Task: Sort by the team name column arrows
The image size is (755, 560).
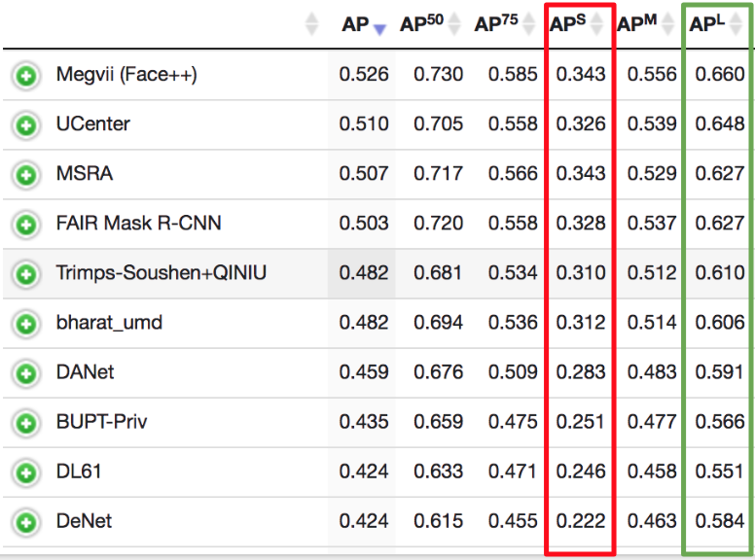Action: (x=311, y=25)
